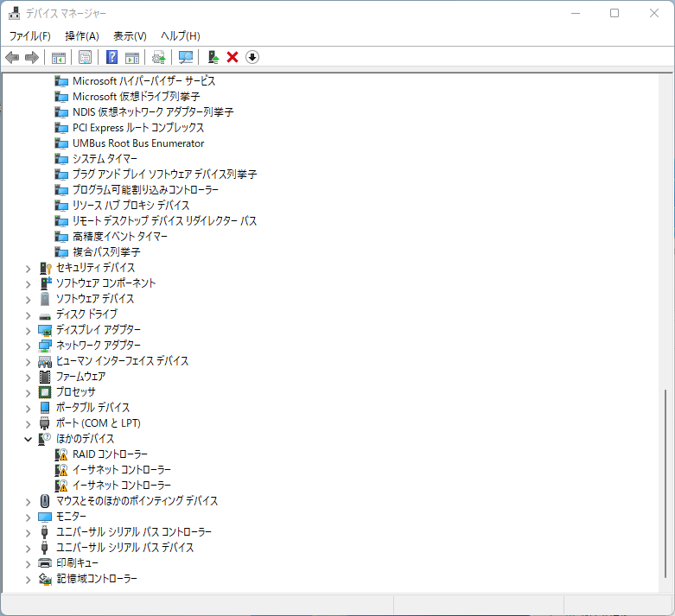This screenshot has width=675, height=616.
Task: Select ユニバーサル シリアル バス デバイス category
Action: click(x=124, y=548)
